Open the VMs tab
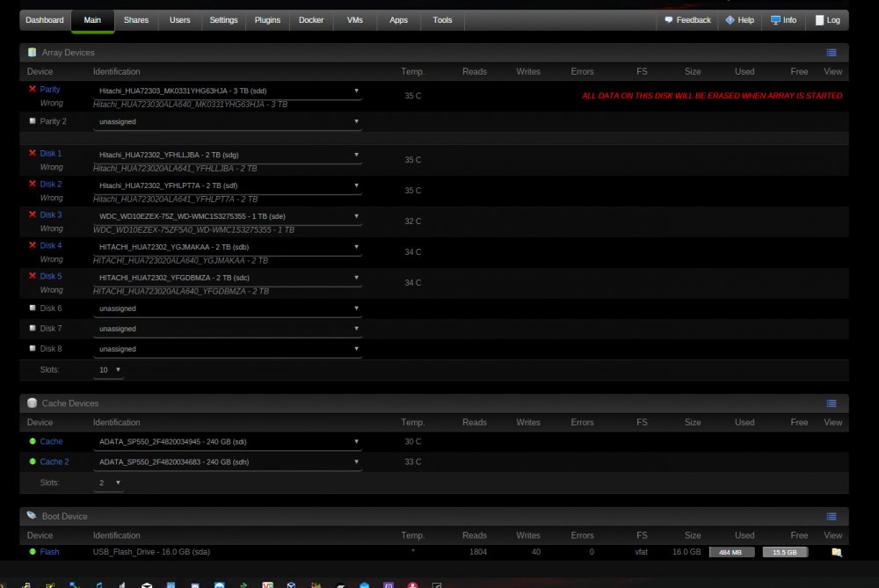 (355, 20)
